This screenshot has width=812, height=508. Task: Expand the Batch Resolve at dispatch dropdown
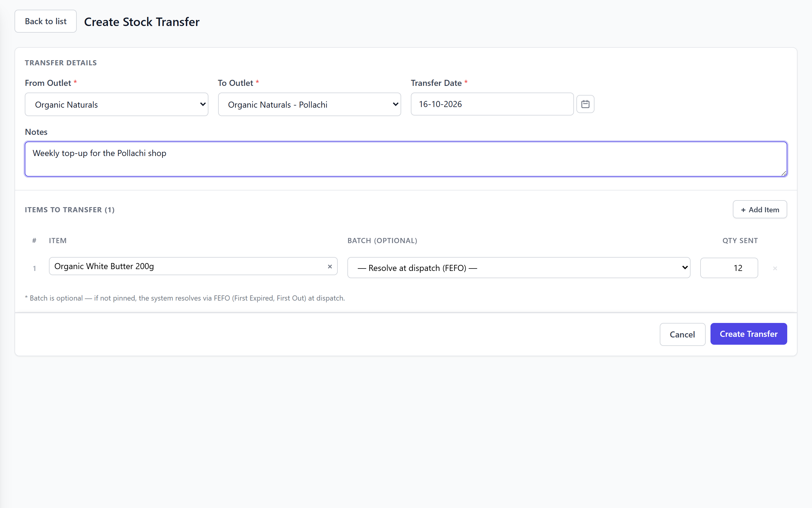click(x=519, y=268)
